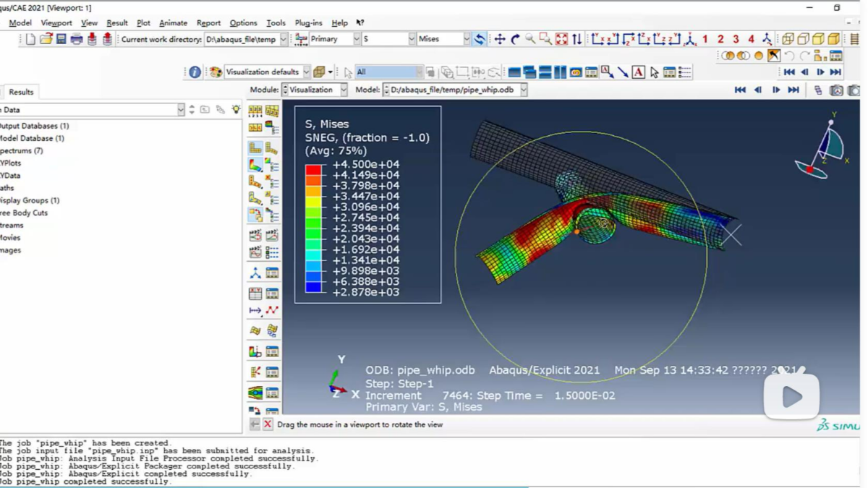
Task: Click the light bulb icon in Results tree
Action: pos(236,109)
